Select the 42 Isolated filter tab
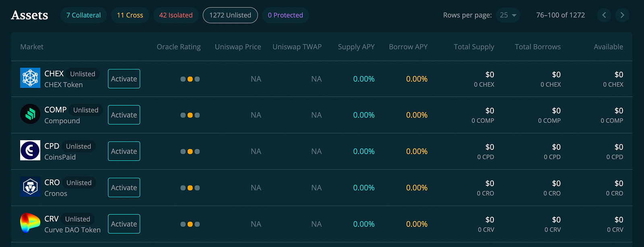 coord(176,15)
